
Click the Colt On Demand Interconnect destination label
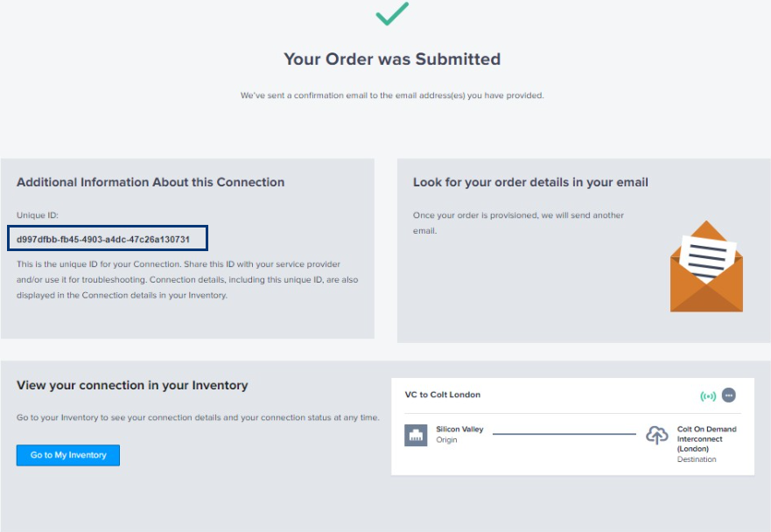click(706, 439)
